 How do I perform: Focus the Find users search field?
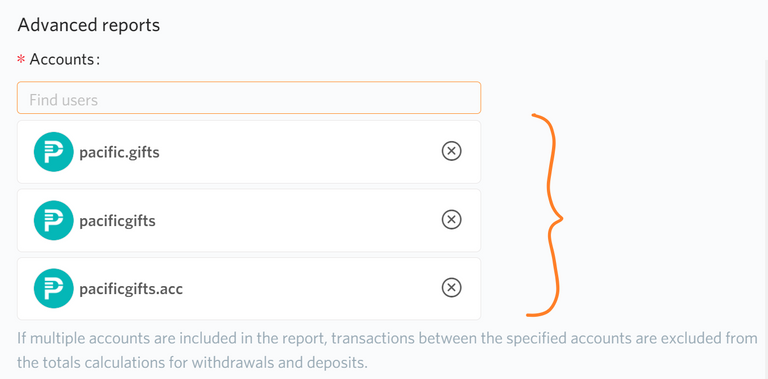point(249,98)
